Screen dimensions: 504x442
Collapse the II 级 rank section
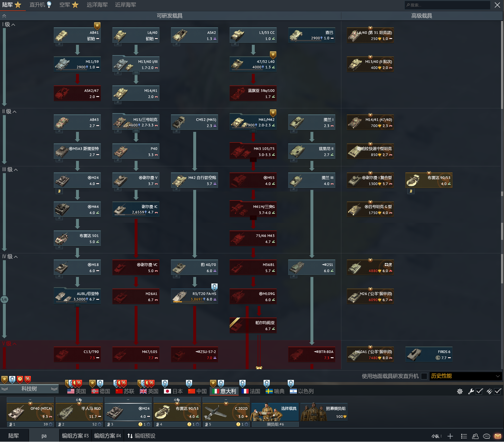[9, 112]
